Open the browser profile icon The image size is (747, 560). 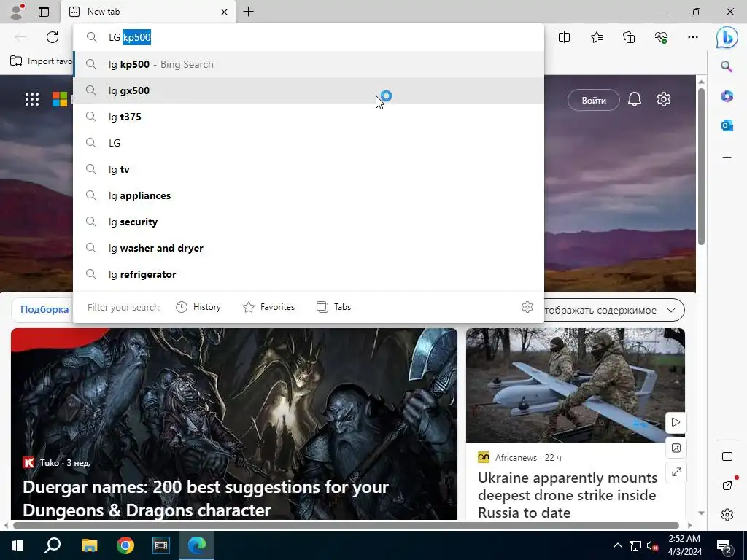click(x=18, y=12)
